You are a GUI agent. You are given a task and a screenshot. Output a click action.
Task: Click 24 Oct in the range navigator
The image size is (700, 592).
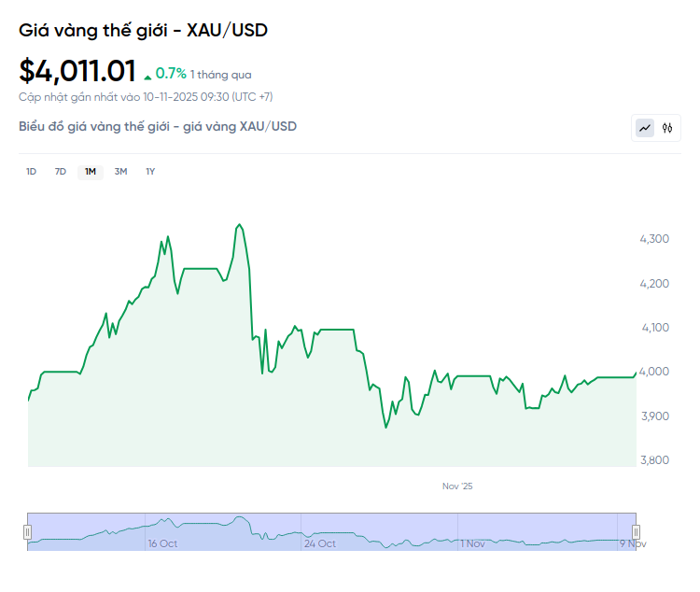click(x=319, y=543)
